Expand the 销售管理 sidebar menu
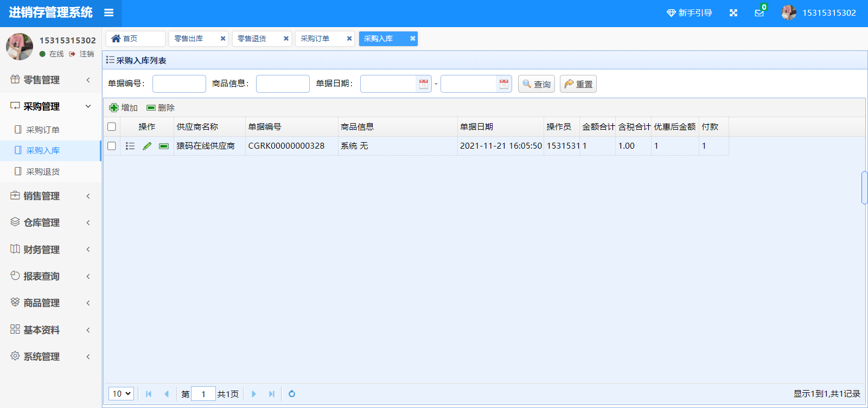This screenshot has width=868, height=408. pos(50,196)
